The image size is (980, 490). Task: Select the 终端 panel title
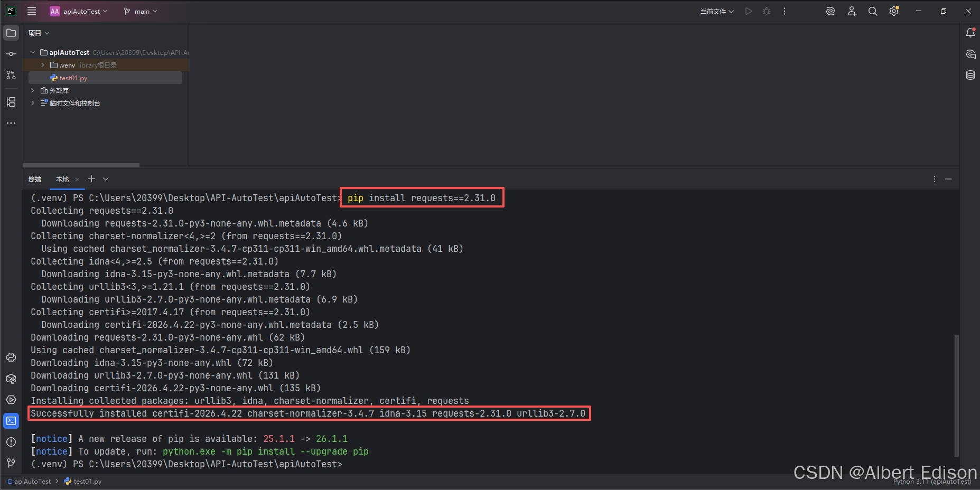point(35,180)
